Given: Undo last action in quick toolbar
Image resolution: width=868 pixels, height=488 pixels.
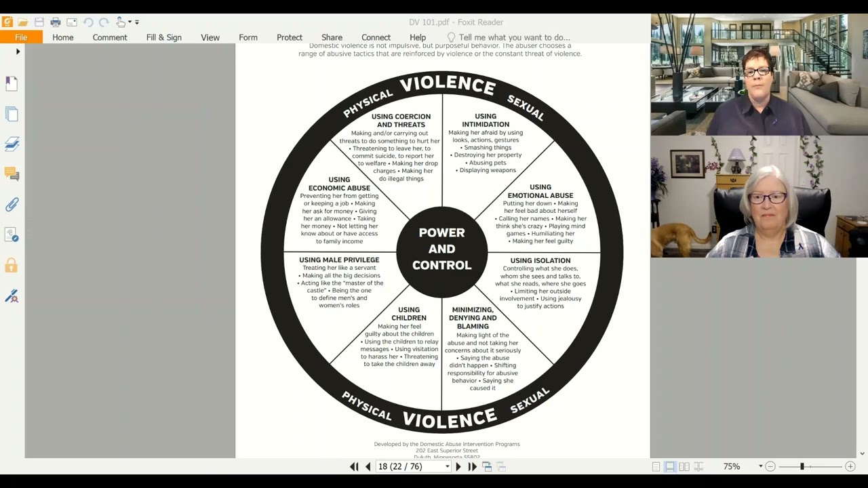Looking at the screenshot, I should coord(88,22).
